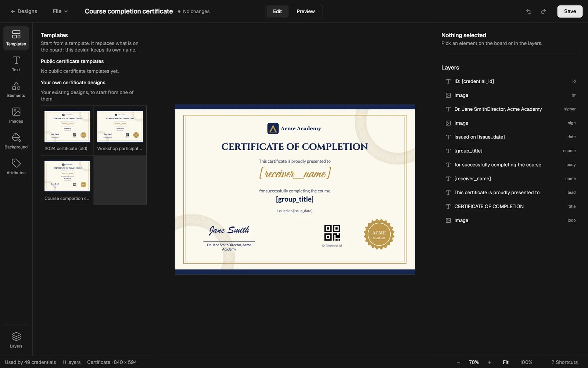The width and height of the screenshot is (588, 368).
Task: Zoom in with the plus icon
Action: tap(490, 362)
